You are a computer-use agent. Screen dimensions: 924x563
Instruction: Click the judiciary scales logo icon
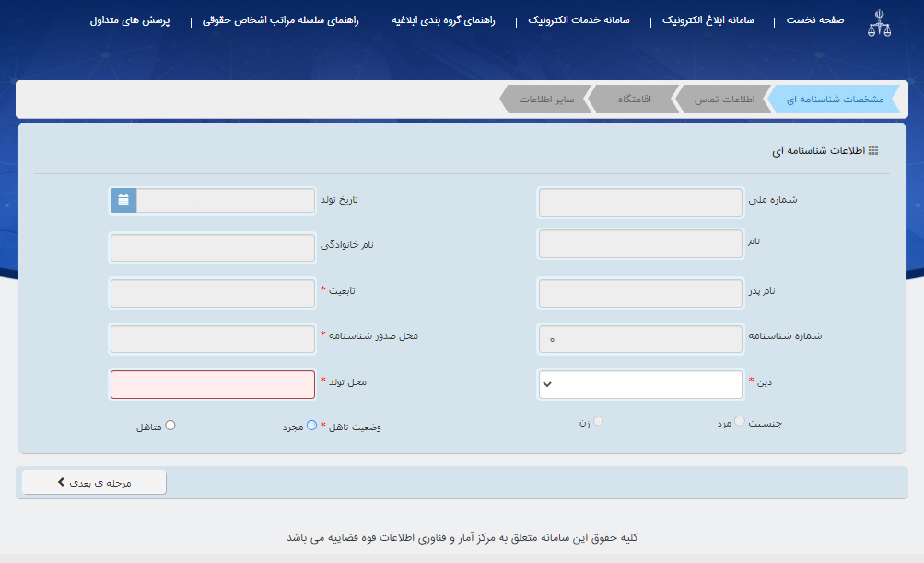pyautogui.click(x=879, y=23)
